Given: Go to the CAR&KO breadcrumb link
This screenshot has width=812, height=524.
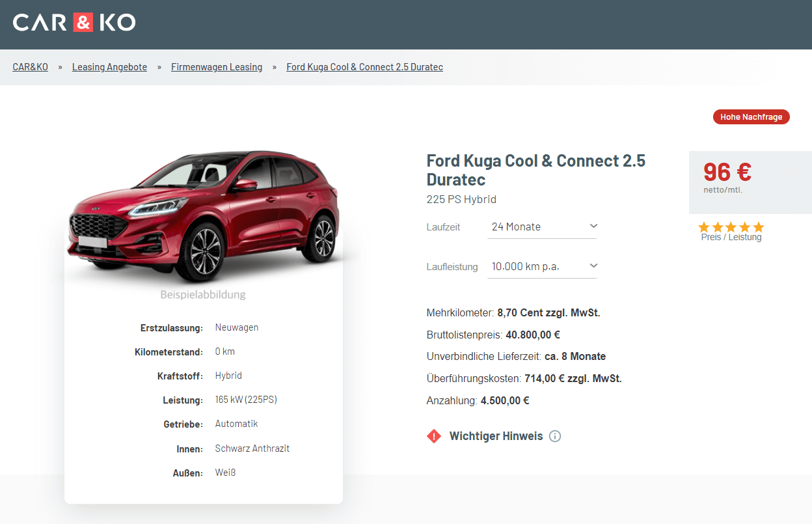Looking at the screenshot, I should point(31,67).
